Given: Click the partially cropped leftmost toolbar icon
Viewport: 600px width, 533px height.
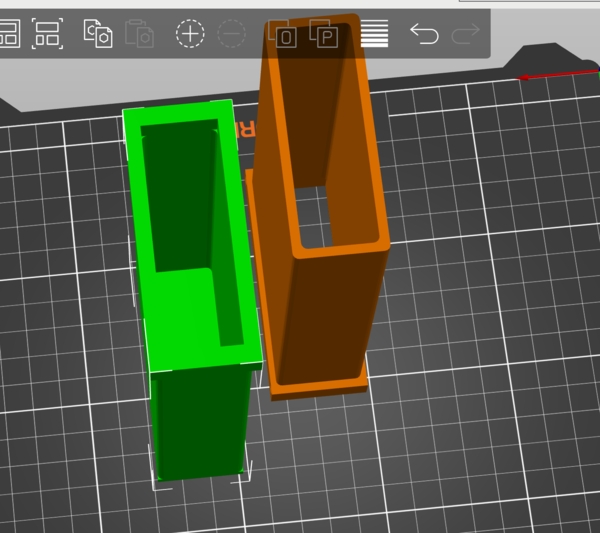Looking at the screenshot, I should pos(9,34).
